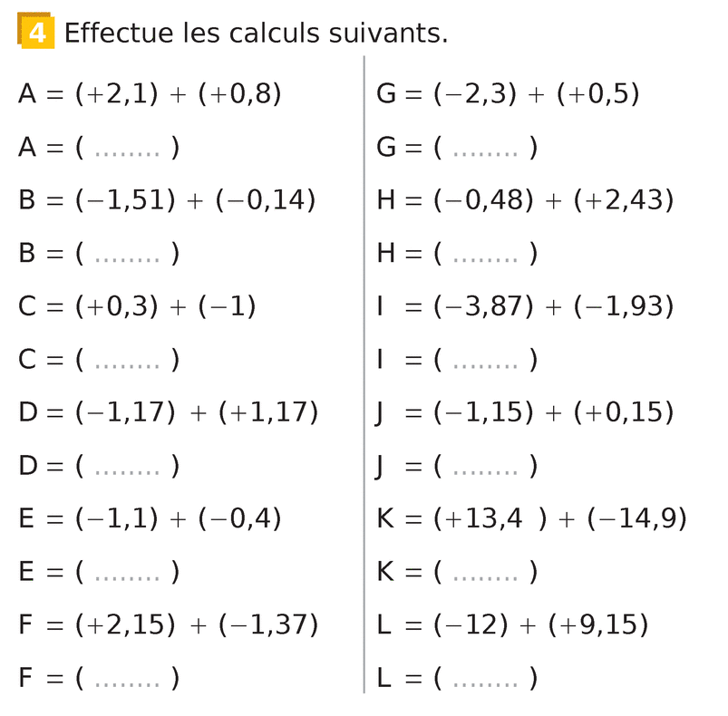Image resolution: width=728 pixels, height=716 pixels.
Task: Select the expression (+13,4) + (−14,9)
Action: pyautogui.click(x=560, y=519)
